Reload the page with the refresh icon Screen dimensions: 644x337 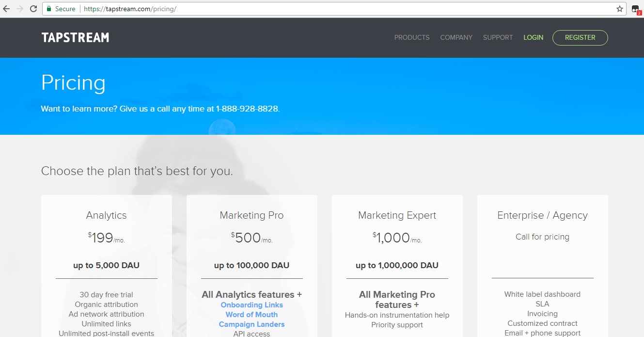tap(33, 9)
